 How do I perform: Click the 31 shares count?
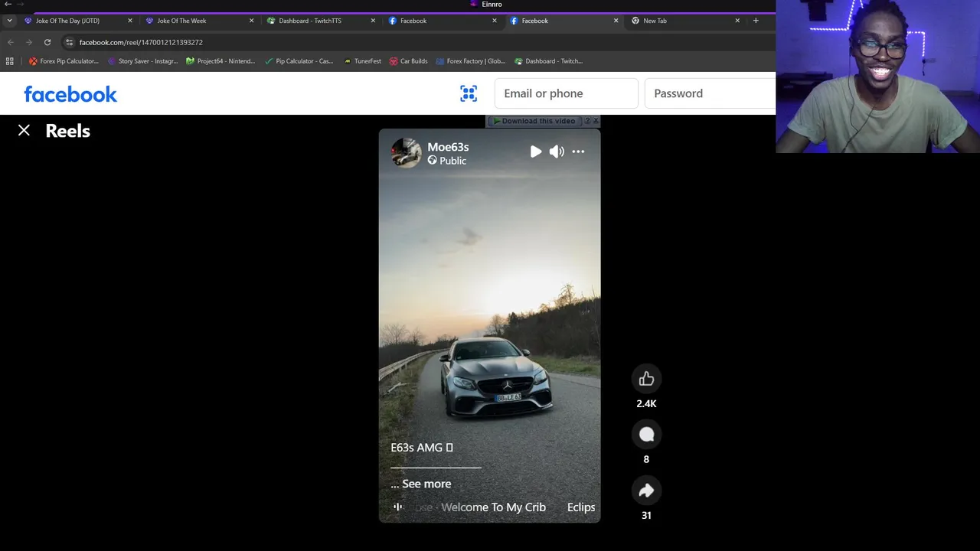[x=646, y=515]
